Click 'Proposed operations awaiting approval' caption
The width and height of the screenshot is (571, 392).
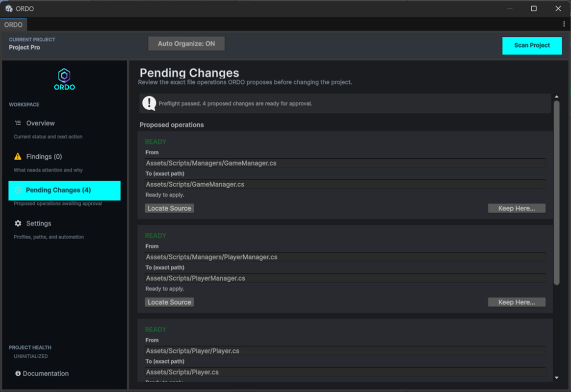[57, 204]
